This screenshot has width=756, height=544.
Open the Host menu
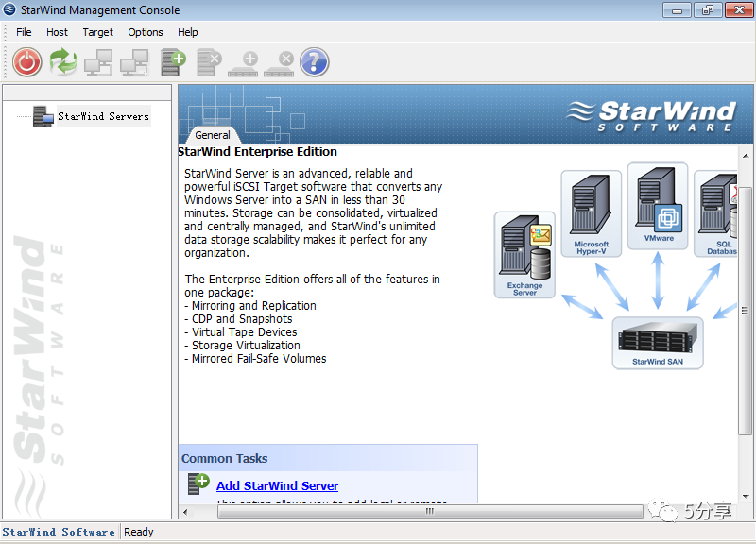pos(57,32)
